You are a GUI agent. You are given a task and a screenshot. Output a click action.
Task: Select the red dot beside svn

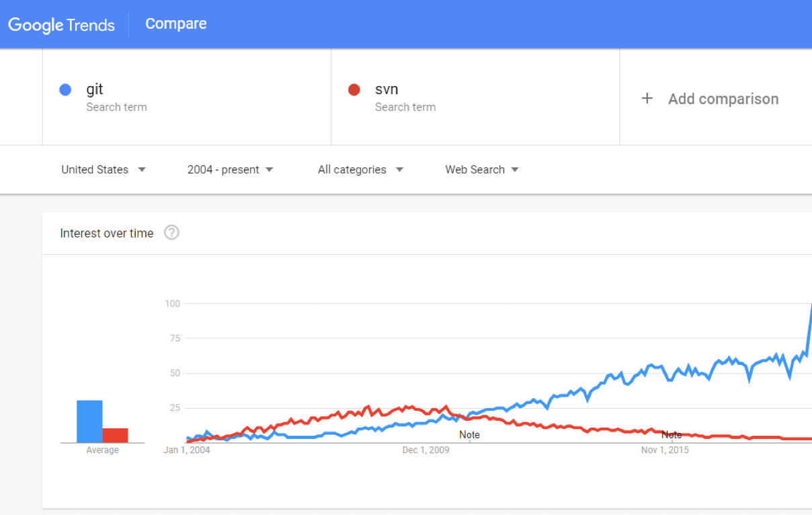tap(354, 89)
